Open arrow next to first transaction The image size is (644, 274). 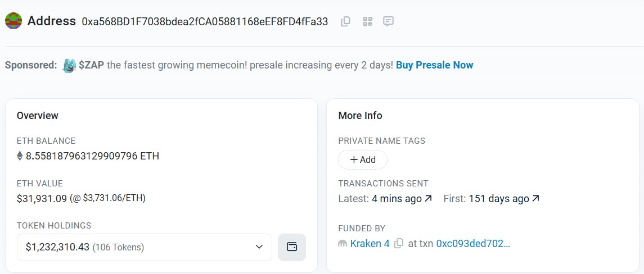tap(535, 199)
